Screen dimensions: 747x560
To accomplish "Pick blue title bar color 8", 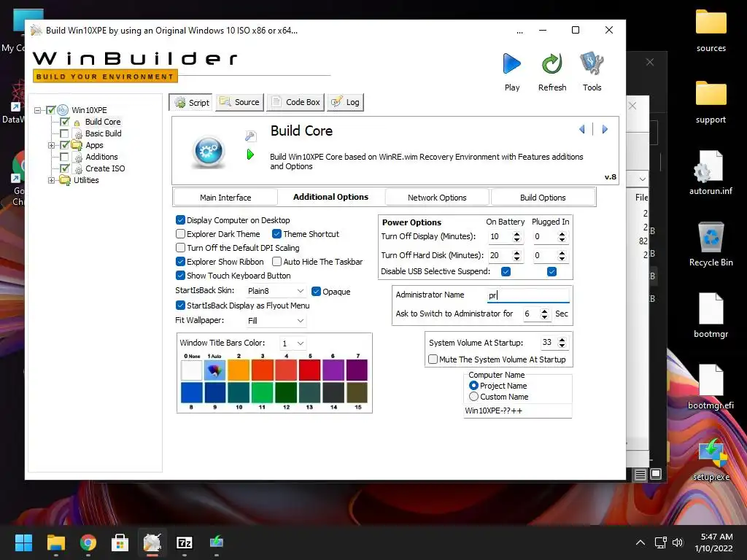I will click(x=192, y=393).
